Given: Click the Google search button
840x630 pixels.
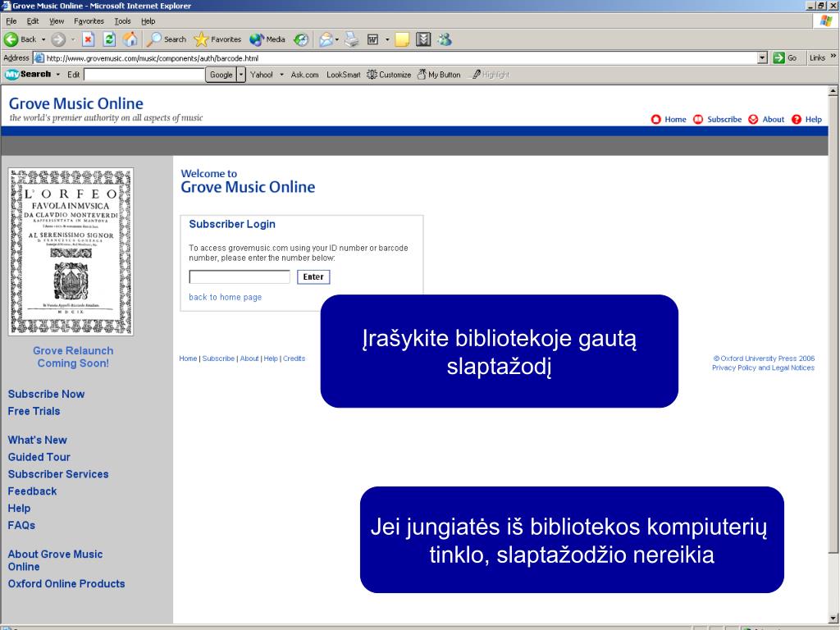Looking at the screenshot, I should [x=221, y=75].
